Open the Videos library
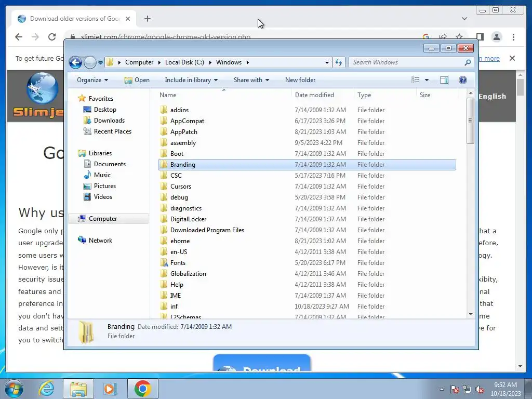 tap(103, 197)
